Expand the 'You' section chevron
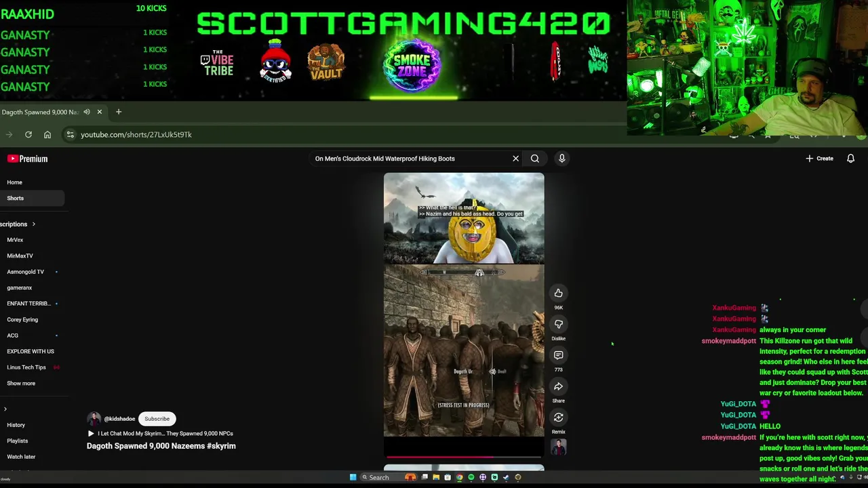This screenshot has width=868, height=488. point(5,409)
